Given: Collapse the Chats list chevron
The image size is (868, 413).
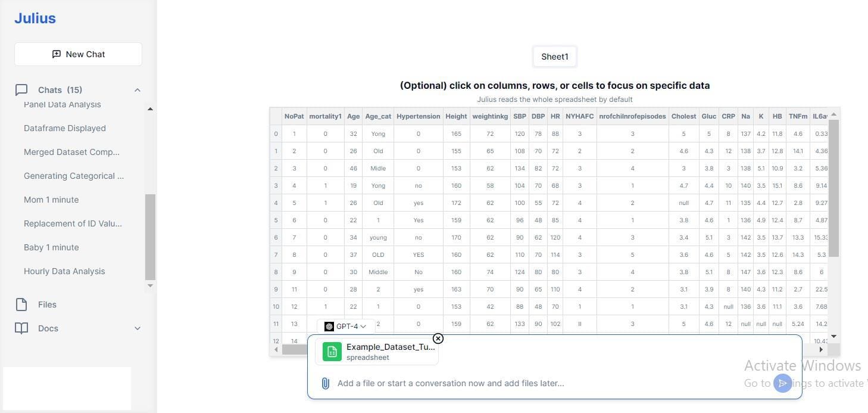Looking at the screenshot, I should click(x=138, y=90).
